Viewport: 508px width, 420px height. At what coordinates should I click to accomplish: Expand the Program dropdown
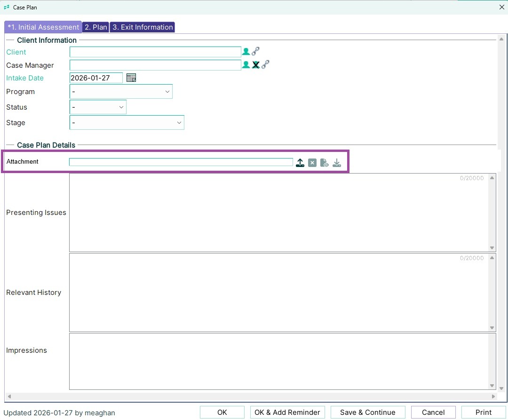tap(121, 92)
